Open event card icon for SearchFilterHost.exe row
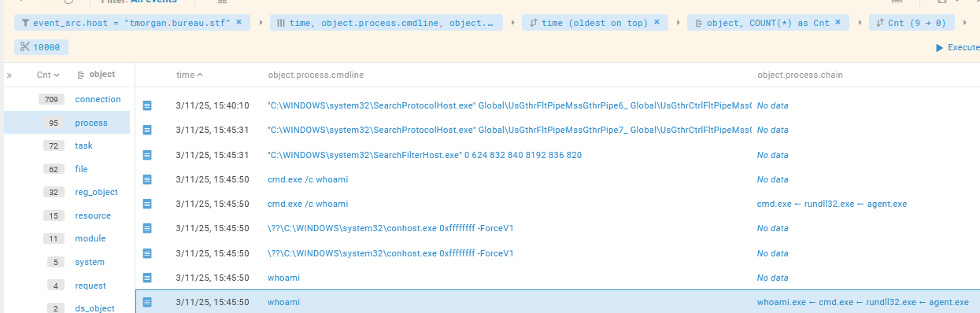The height and width of the screenshot is (313, 980). [147, 155]
